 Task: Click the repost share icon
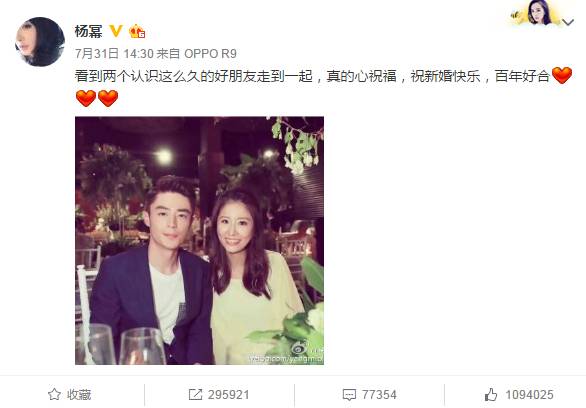tap(195, 394)
